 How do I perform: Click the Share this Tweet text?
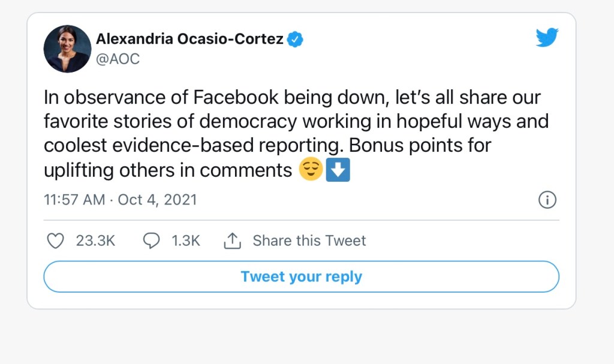(309, 241)
